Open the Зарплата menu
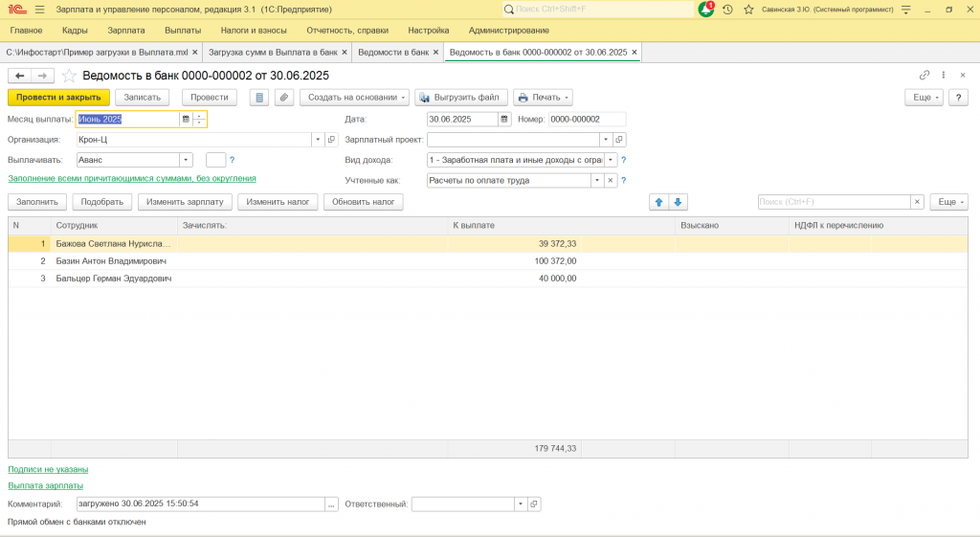The image size is (980, 537). [126, 30]
